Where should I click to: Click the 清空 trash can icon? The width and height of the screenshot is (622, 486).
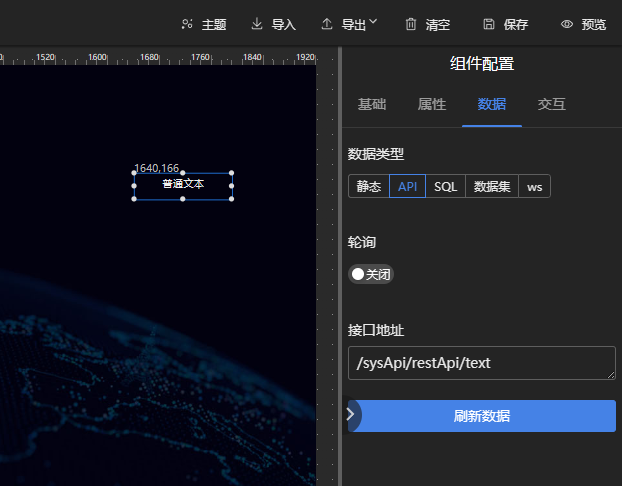coord(411,24)
